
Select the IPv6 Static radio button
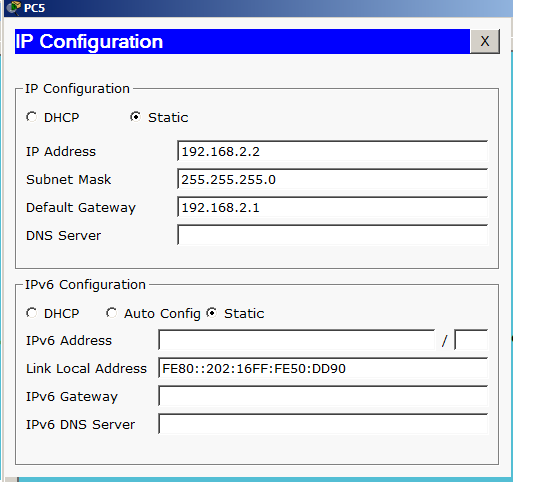212,313
